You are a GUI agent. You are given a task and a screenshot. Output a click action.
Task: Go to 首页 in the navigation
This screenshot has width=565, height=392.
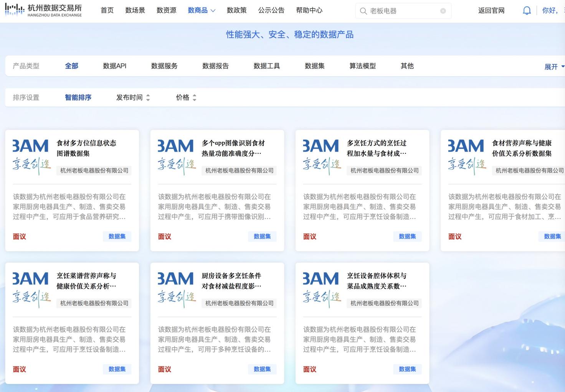tap(107, 10)
